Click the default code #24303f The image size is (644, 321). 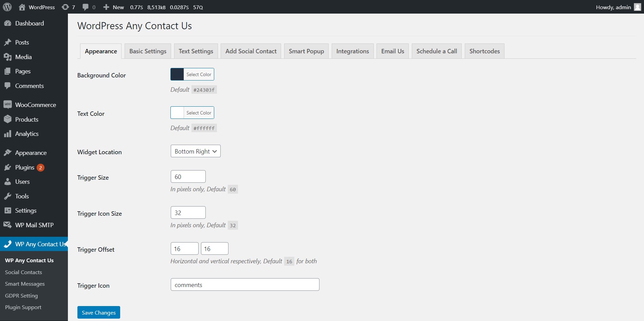204,90
